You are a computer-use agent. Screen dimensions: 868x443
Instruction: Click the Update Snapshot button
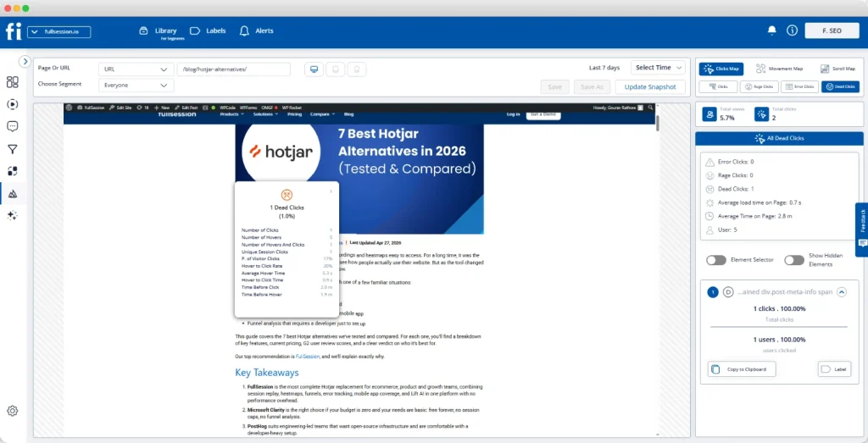650,87
